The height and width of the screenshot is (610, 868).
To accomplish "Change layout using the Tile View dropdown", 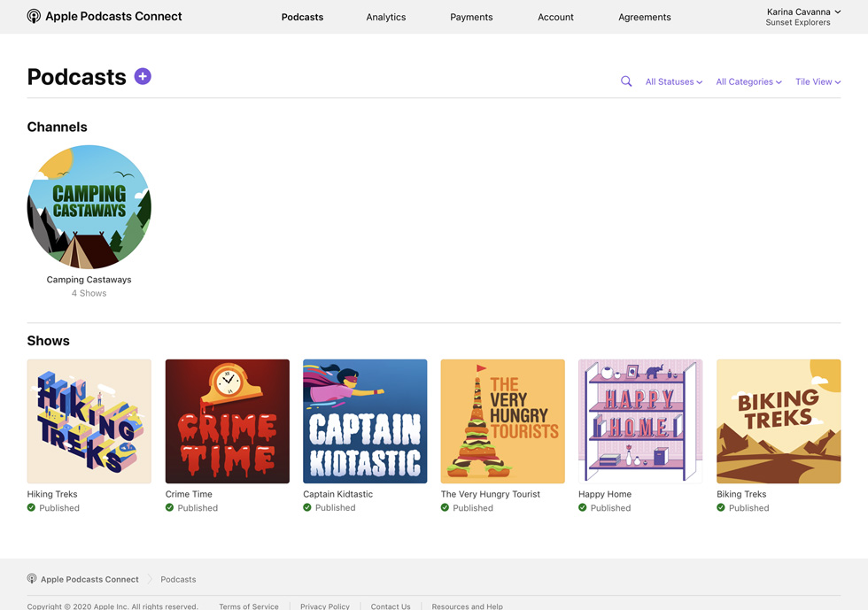I will pos(817,81).
